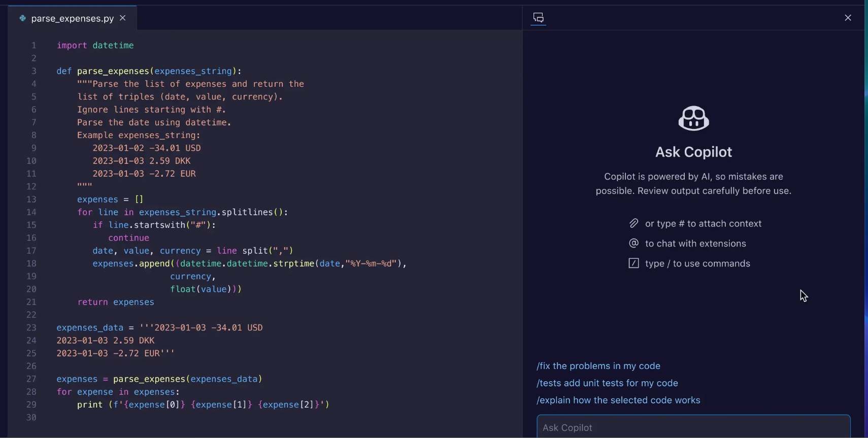Click the large Copilot logo icon
Image resolution: width=868 pixels, height=438 pixels.
pos(693,118)
